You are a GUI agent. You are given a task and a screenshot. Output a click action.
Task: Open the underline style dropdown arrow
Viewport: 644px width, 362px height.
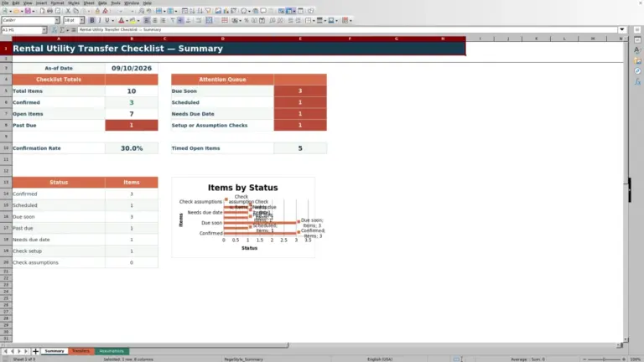(112, 20)
